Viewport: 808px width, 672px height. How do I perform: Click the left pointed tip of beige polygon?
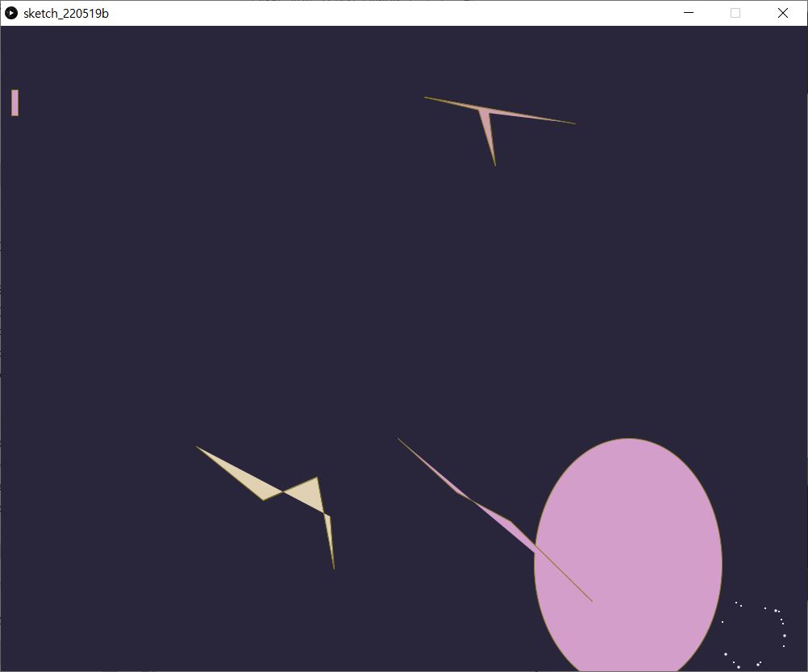tap(199, 449)
